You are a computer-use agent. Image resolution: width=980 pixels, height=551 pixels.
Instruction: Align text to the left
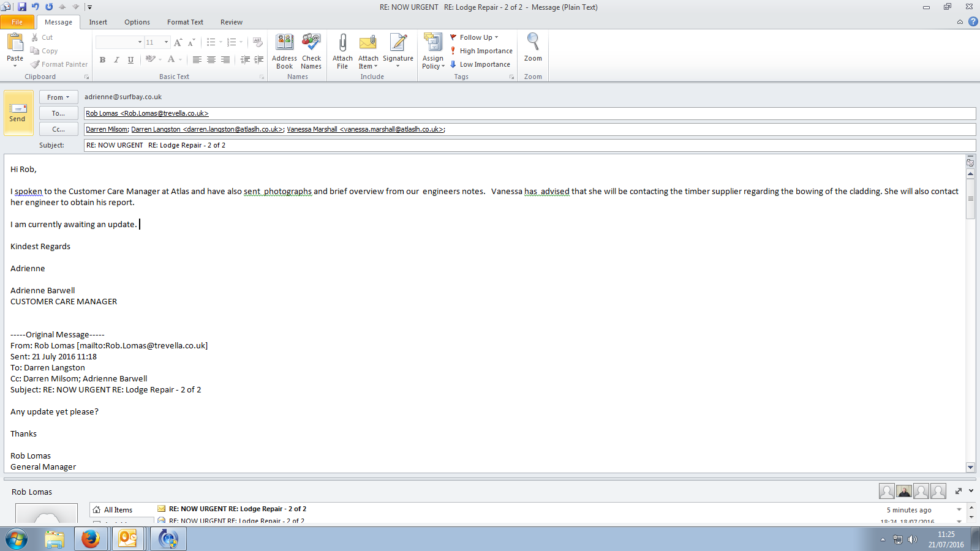click(x=197, y=59)
